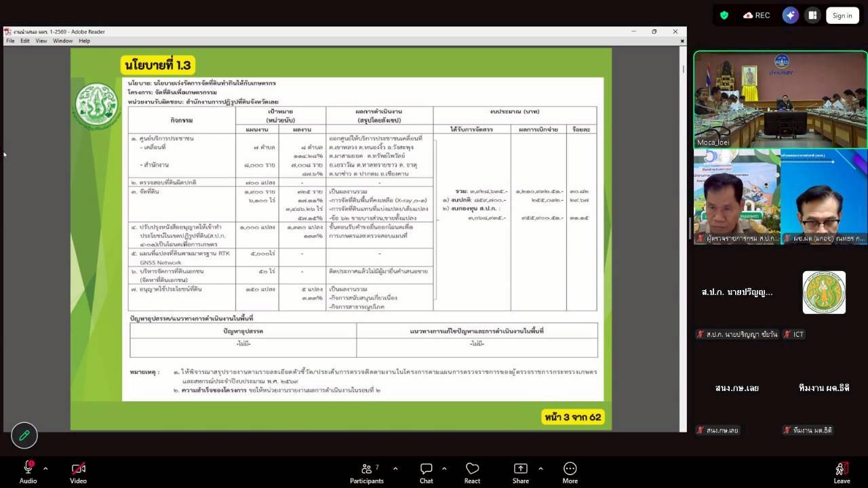Open the View menu in Adobe Reader
The height and width of the screenshot is (488, 868).
[41, 41]
